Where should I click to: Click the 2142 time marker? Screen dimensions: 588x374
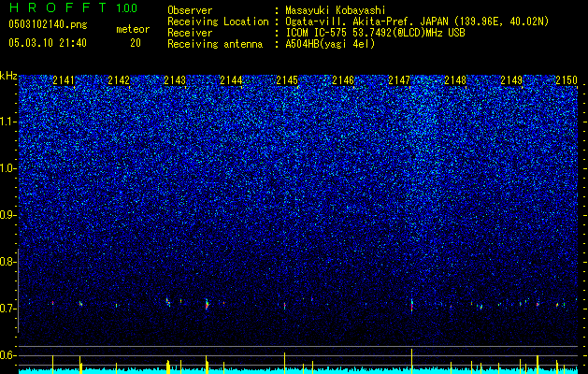[119, 79]
